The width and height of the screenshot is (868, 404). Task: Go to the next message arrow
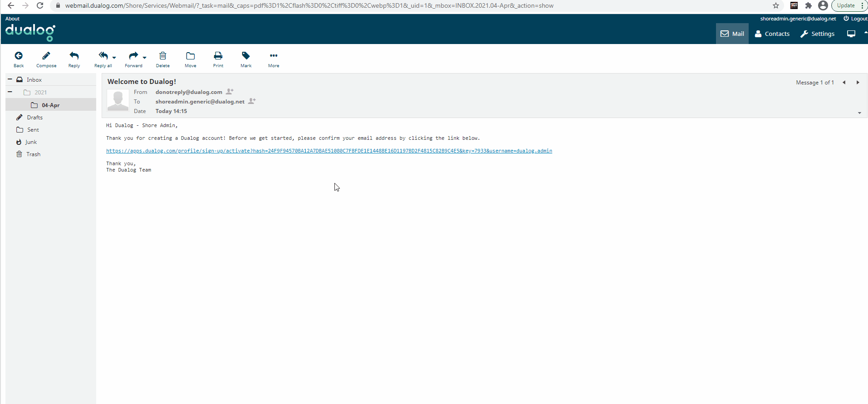(x=858, y=82)
